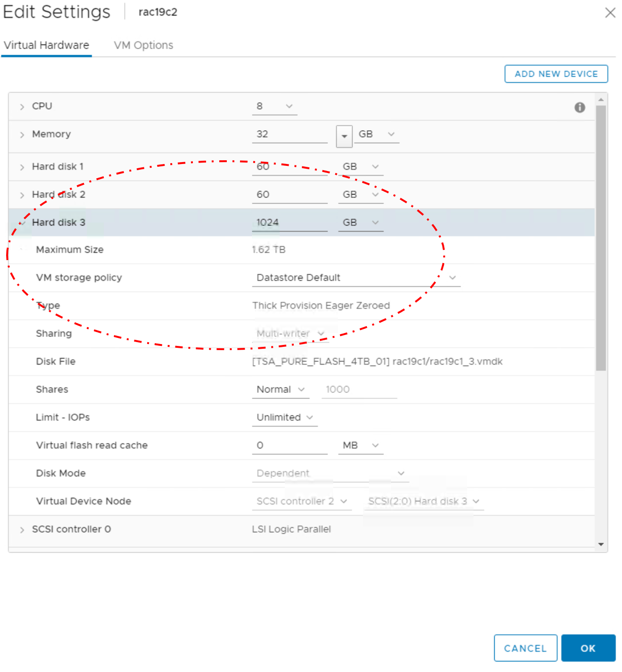The width and height of the screenshot is (622, 672).
Task: Open the Sharing Multi-writer dropdown
Action: tap(290, 334)
